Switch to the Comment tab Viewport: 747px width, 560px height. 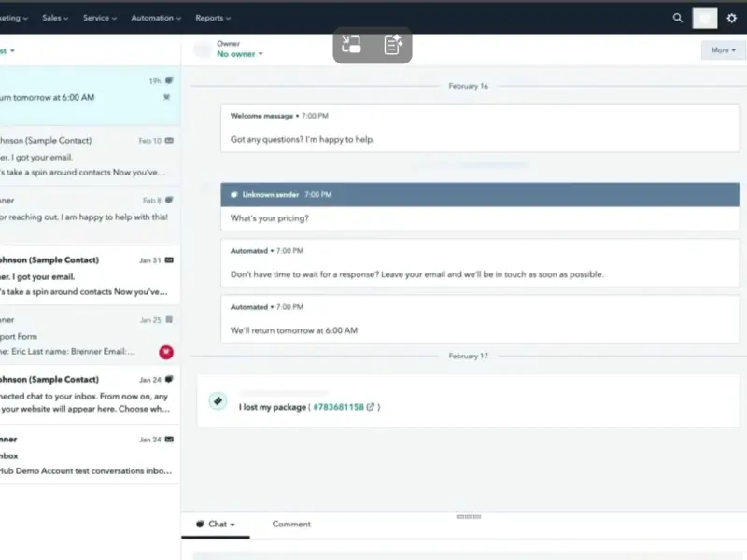click(291, 525)
